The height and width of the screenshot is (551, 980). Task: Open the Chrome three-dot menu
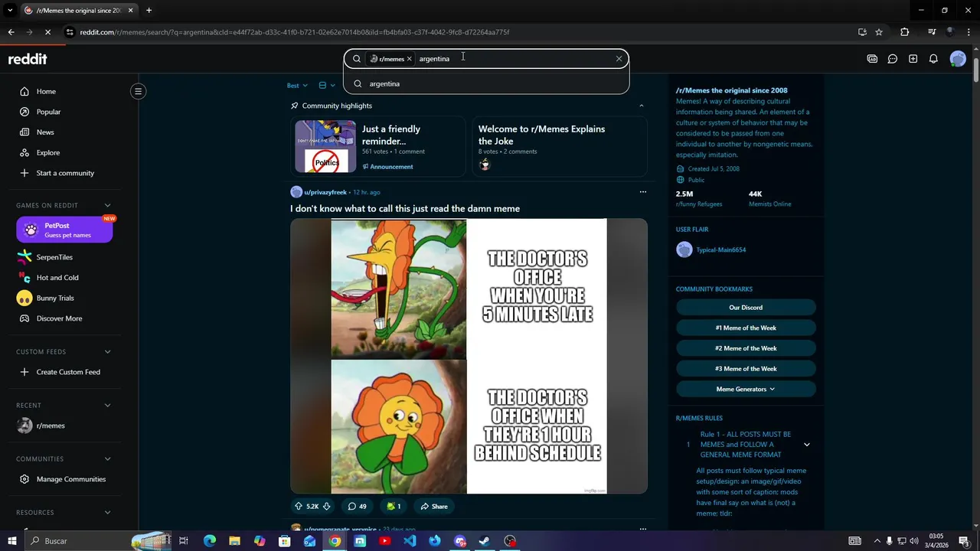[x=969, y=32]
